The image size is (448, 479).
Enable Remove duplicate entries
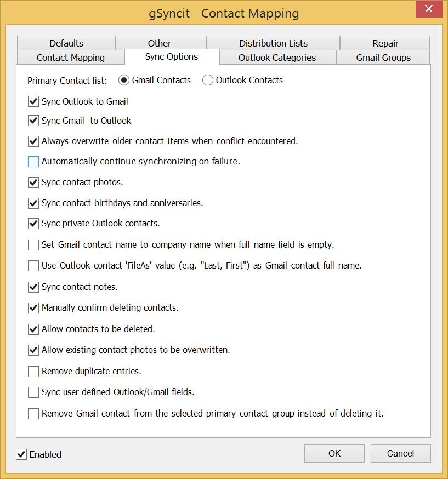[x=33, y=372]
